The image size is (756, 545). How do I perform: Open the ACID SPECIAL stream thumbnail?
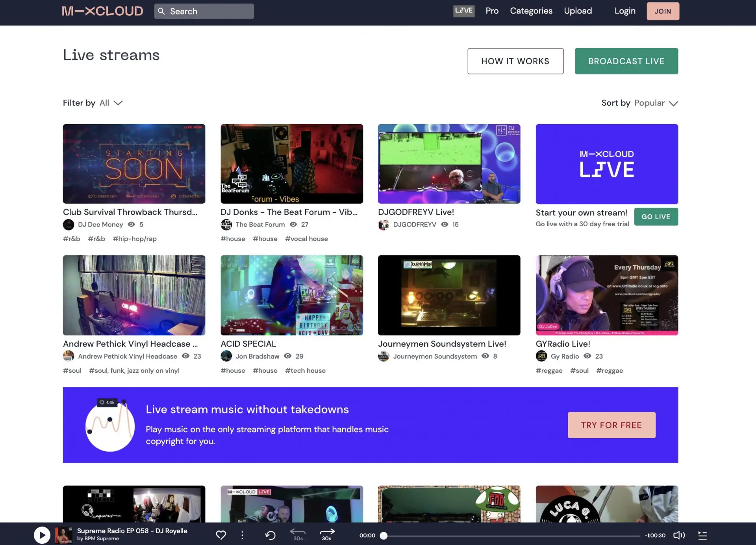click(291, 295)
